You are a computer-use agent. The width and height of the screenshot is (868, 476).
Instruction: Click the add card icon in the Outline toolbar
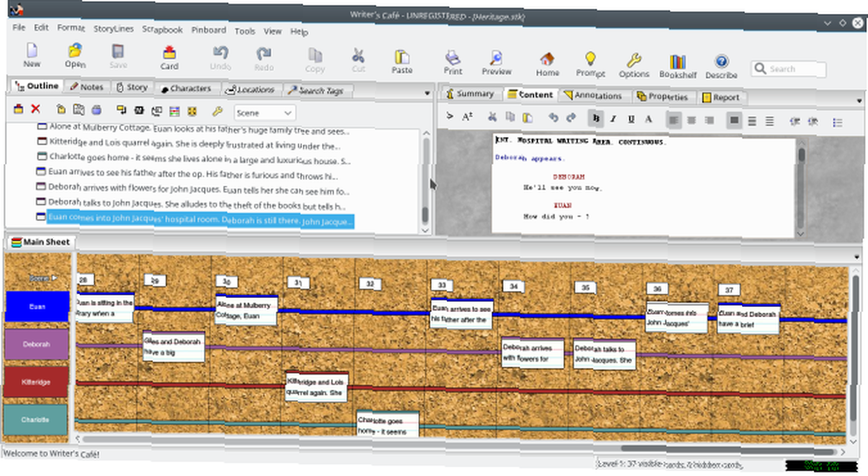18,109
